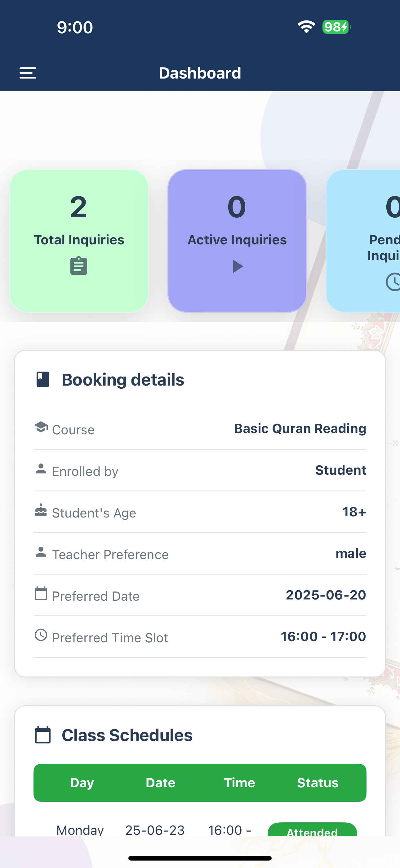Tap the Wi-Fi status icon
The width and height of the screenshot is (400, 868).
[306, 27]
